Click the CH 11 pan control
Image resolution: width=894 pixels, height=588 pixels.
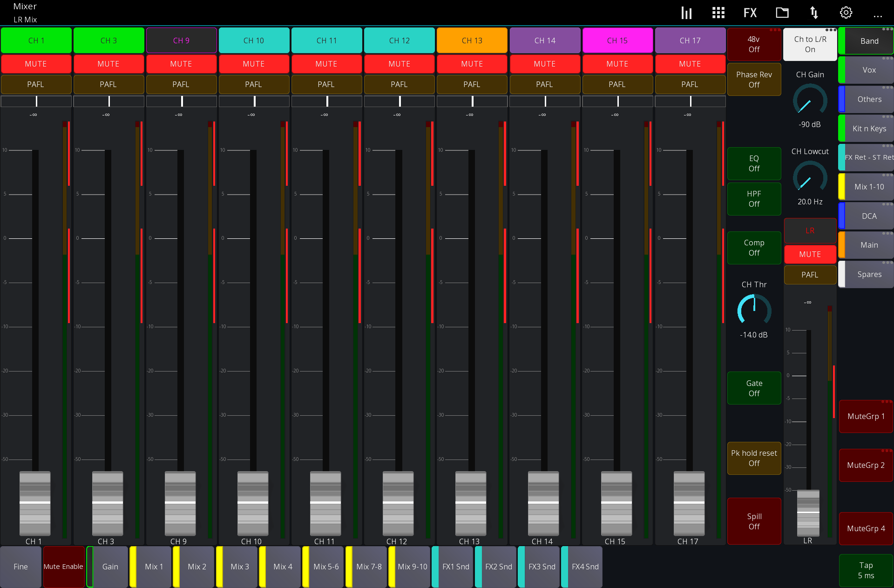click(327, 101)
